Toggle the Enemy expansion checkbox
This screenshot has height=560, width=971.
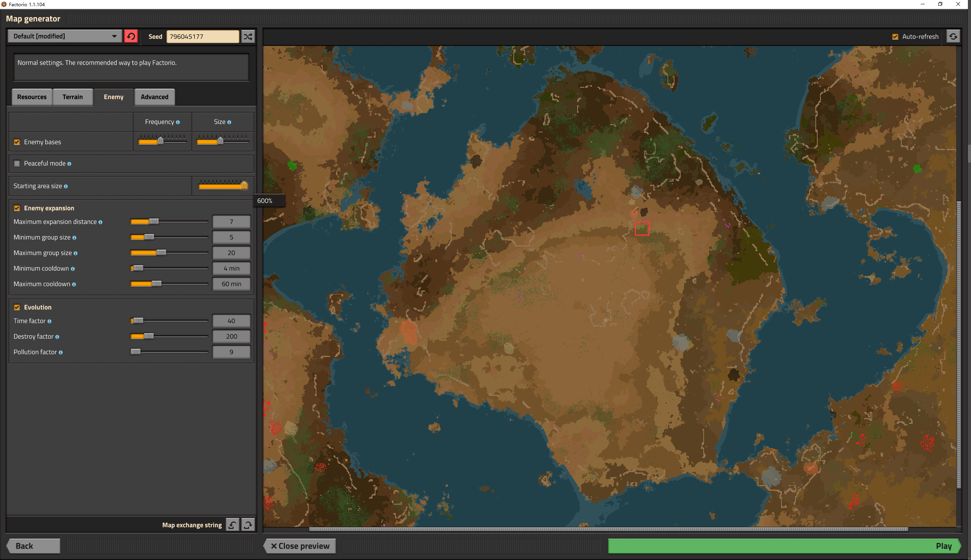tap(17, 208)
